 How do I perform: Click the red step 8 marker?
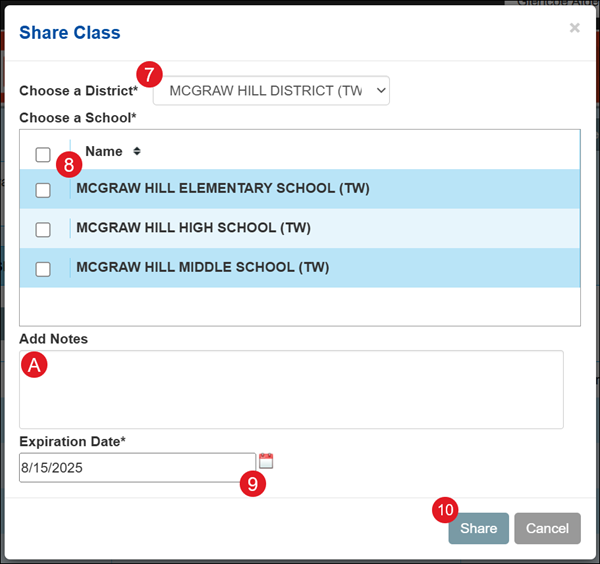[x=68, y=163]
